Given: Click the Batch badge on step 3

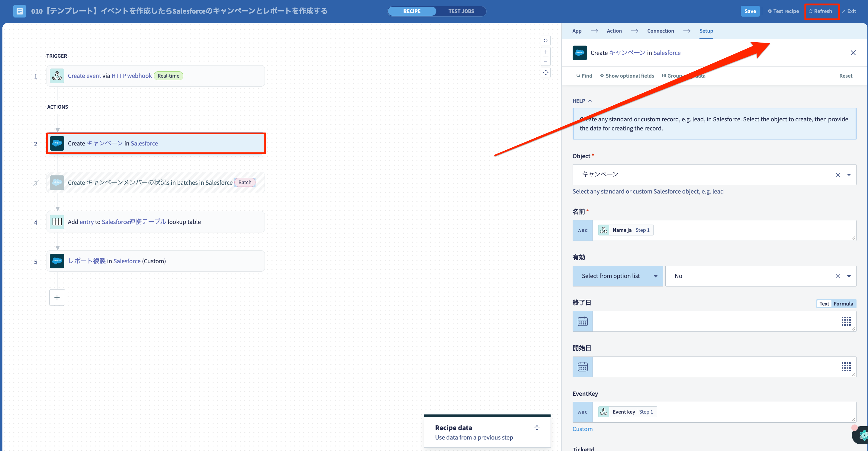Looking at the screenshot, I should [x=245, y=182].
